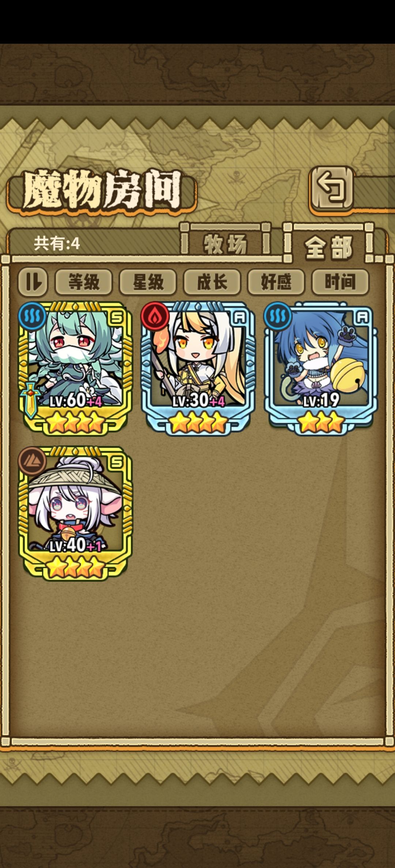Sort monsters by 星级

tap(148, 282)
